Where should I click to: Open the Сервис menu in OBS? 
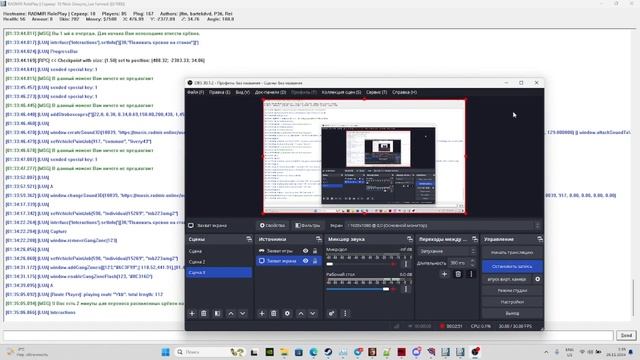point(376,92)
